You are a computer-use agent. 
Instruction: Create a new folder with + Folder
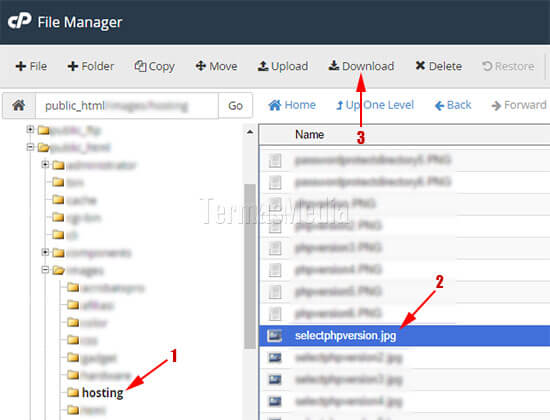pyautogui.click(x=90, y=66)
